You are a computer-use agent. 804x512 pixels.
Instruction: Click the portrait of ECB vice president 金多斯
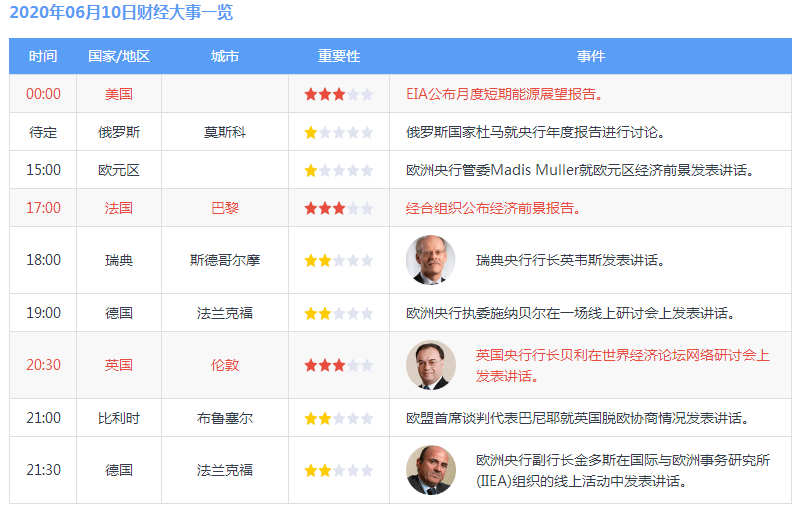tap(431, 470)
